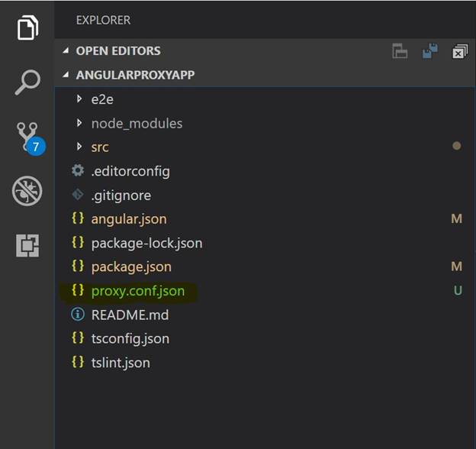Click the OPEN EDITORS section header
This screenshot has height=449, width=476.
pyautogui.click(x=118, y=50)
